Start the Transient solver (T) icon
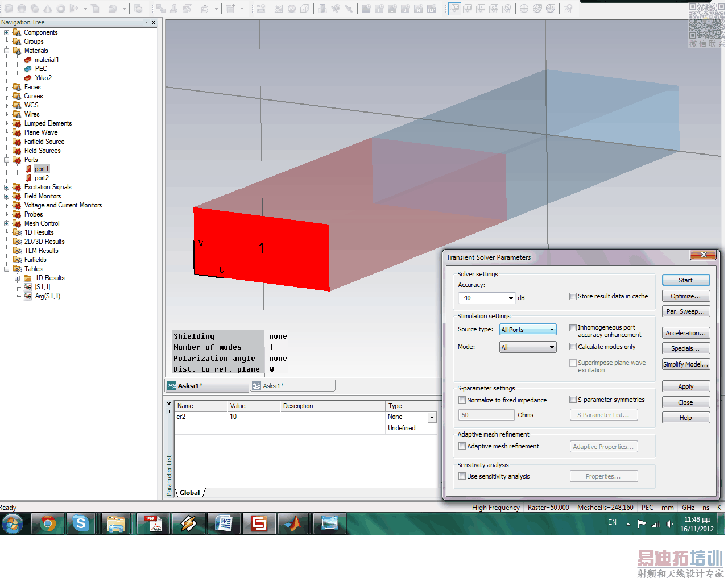 click(366, 9)
